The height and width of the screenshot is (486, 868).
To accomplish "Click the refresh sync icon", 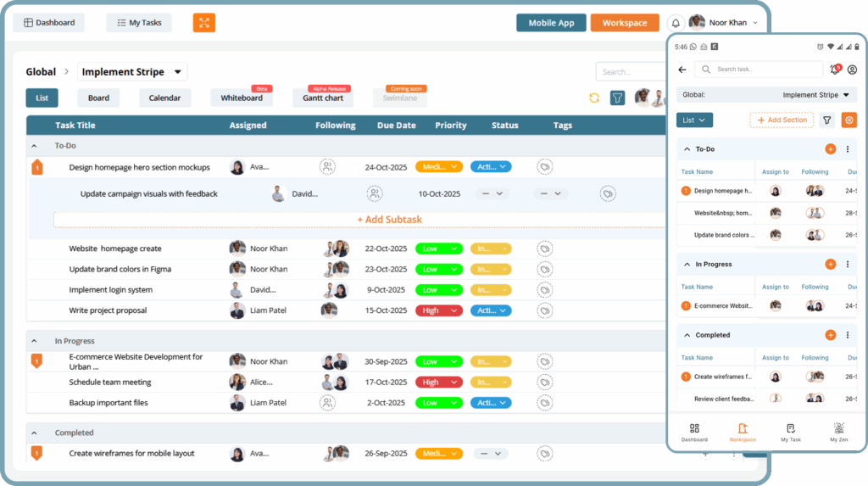I will (594, 98).
